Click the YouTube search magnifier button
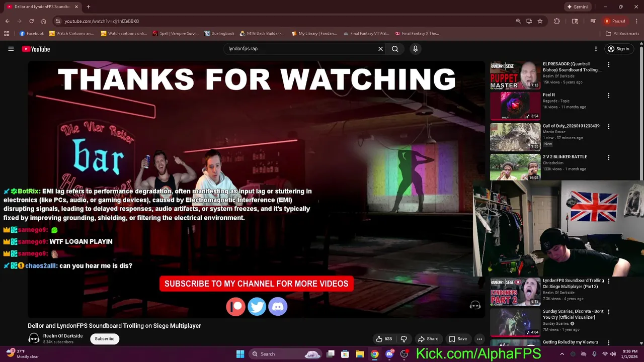644x362 pixels. click(395, 49)
